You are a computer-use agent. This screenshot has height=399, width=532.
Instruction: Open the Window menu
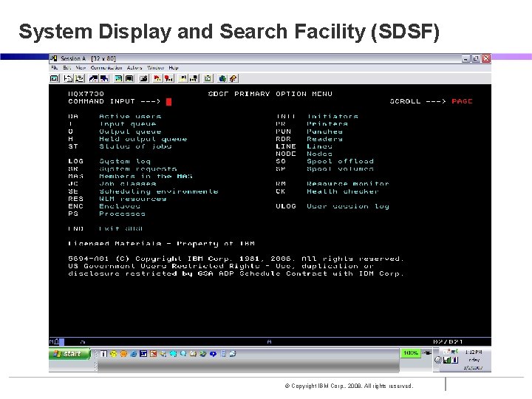click(x=155, y=67)
